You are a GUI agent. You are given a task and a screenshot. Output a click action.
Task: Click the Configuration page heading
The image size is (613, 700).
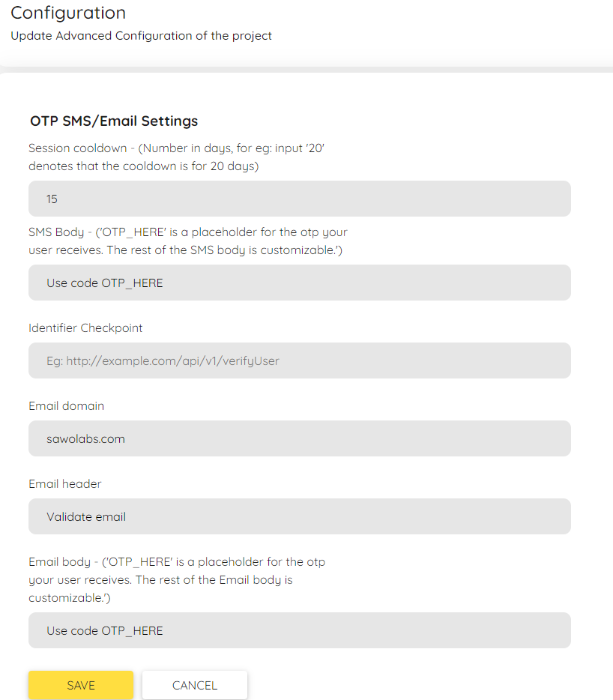(68, 13)
